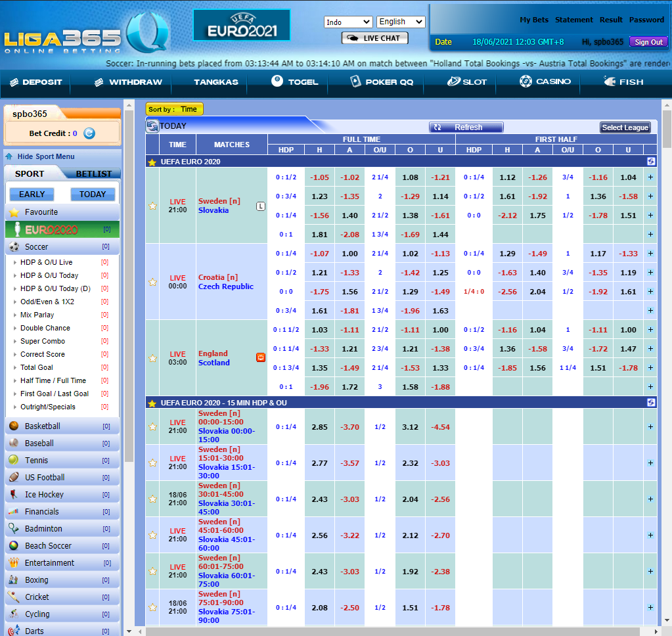Open the Indo country dropdown
Image resolution: width=672 pixels, height=636 pixels.
coord(348,22)
